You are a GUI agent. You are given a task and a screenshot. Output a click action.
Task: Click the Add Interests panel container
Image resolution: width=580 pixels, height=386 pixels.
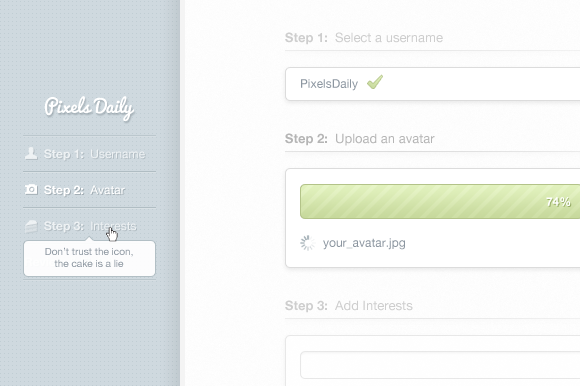coord(432,361)
